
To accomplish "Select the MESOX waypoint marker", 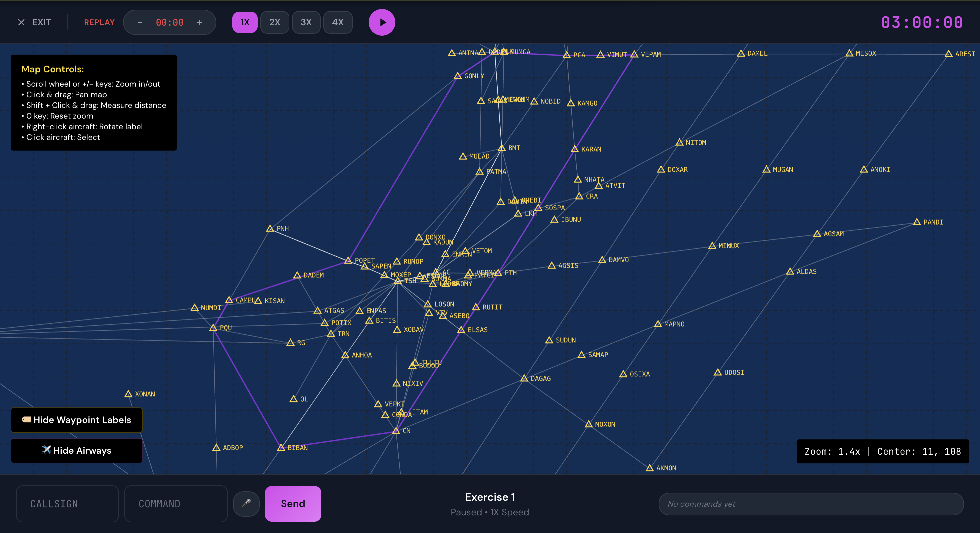I will point(849,53).
